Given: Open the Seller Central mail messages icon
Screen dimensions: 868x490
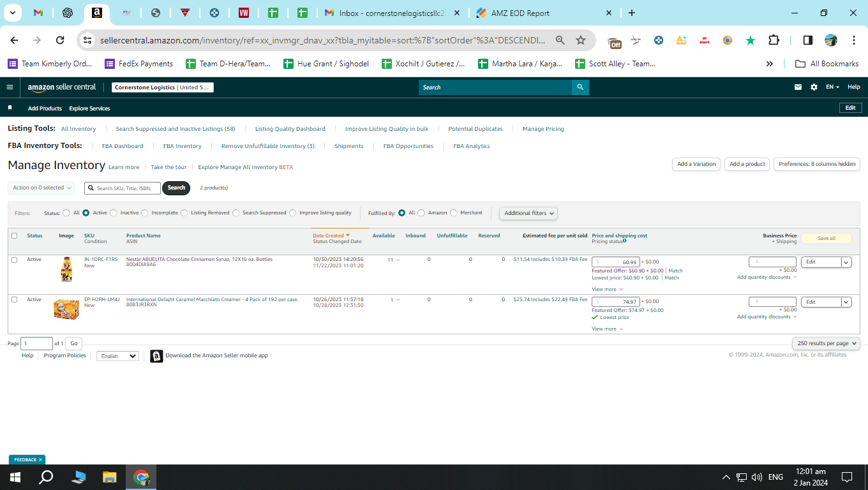Looking at the screenshot, I should click(x=798, y=87).
